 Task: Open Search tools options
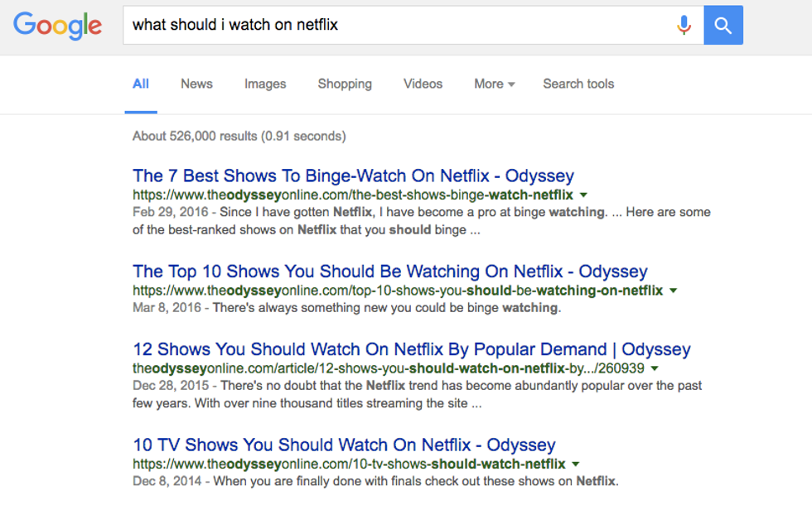click(578, 84)
